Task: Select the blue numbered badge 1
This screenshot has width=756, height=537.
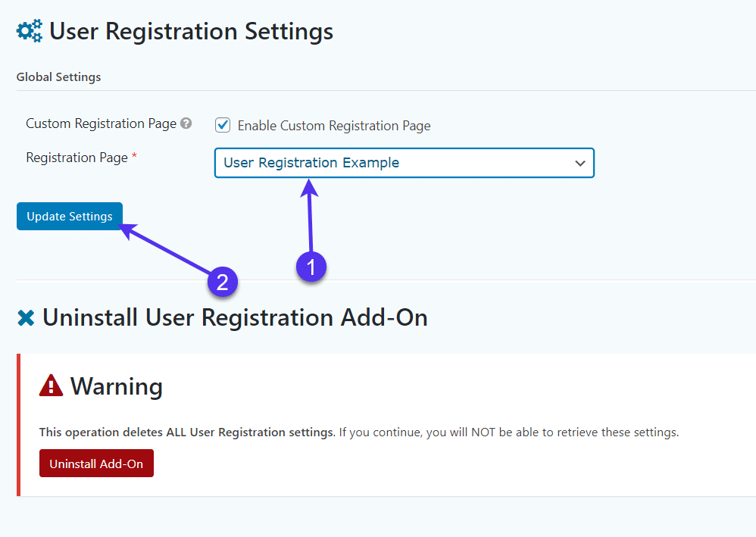Action: click(311, 267)
